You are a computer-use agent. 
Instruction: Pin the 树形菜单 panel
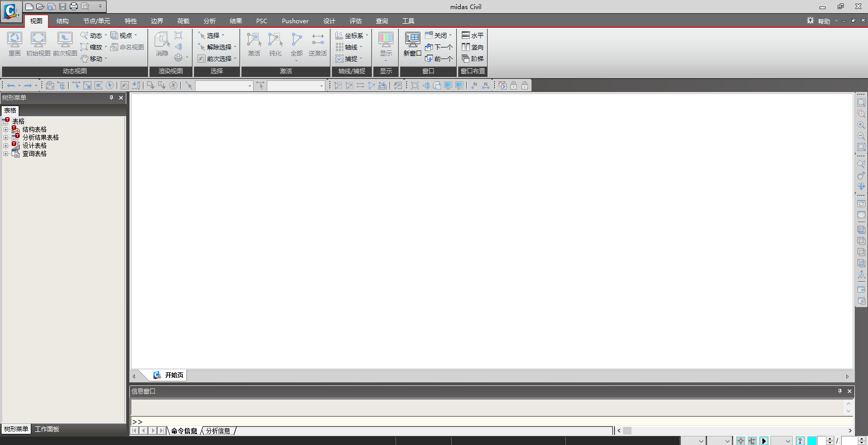click(111, 97)
